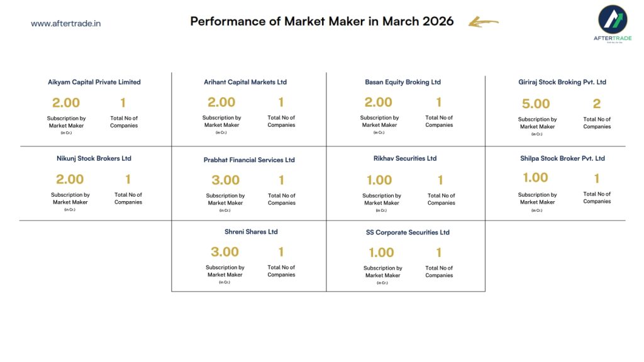Click the AfterTrade logo icon
644x362 pixels.
(612, 19)
